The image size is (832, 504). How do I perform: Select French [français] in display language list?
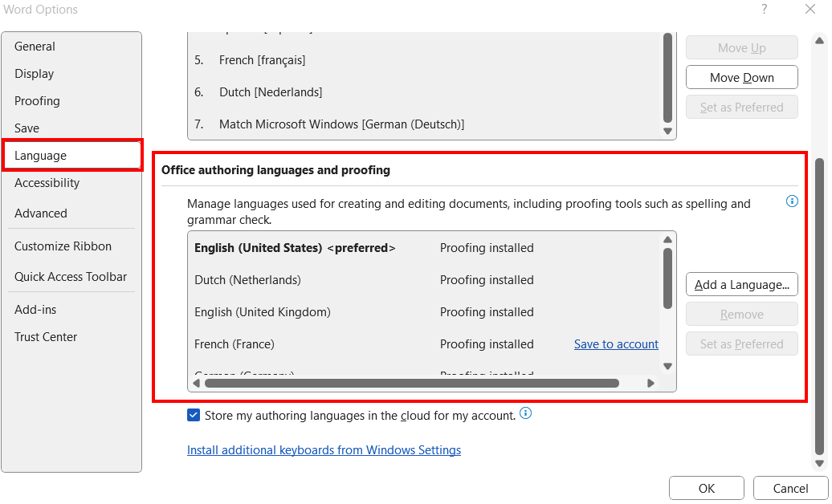(x=425, y=60)
